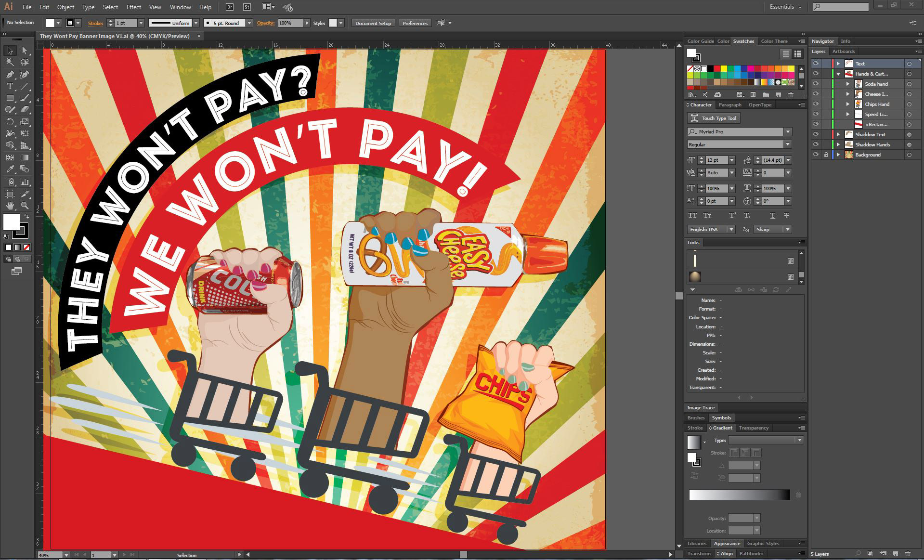Select the Shape Builder tool
The height and width of the screenshot is (560, 924).
click(10, 145)
